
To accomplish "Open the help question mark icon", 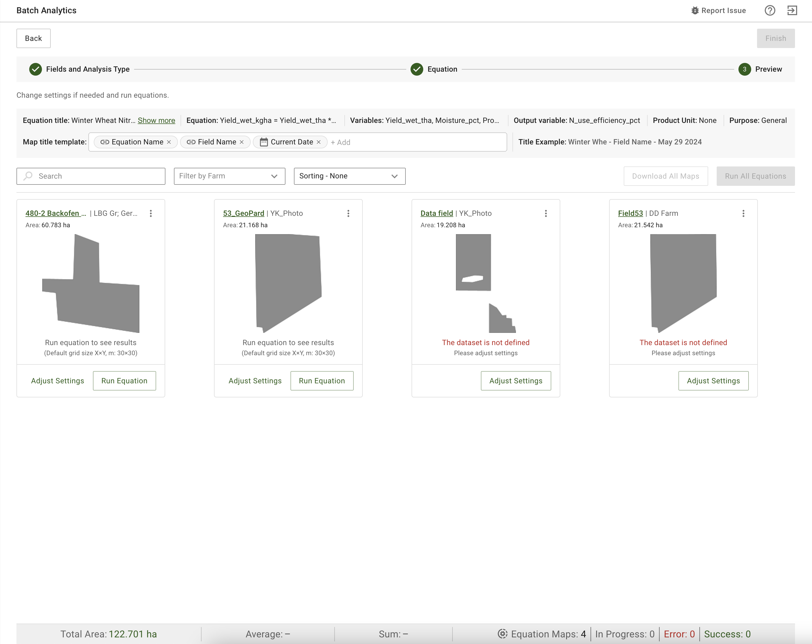I will pyautogui.click(x=770, y=11).
